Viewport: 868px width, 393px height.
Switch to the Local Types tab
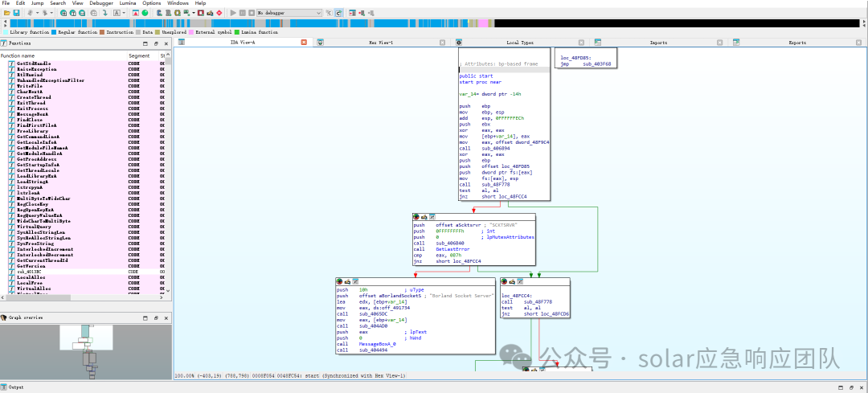coord(520,43)
